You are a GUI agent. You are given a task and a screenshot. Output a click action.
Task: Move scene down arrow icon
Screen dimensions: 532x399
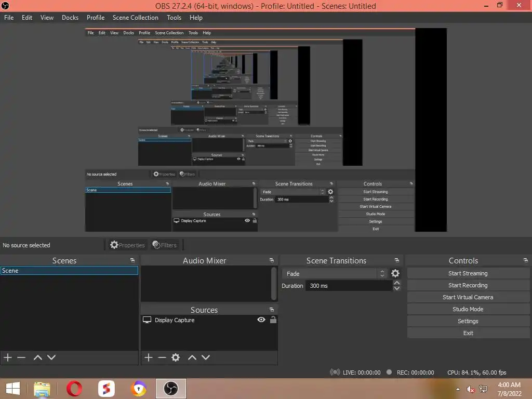tap(51, 357)
